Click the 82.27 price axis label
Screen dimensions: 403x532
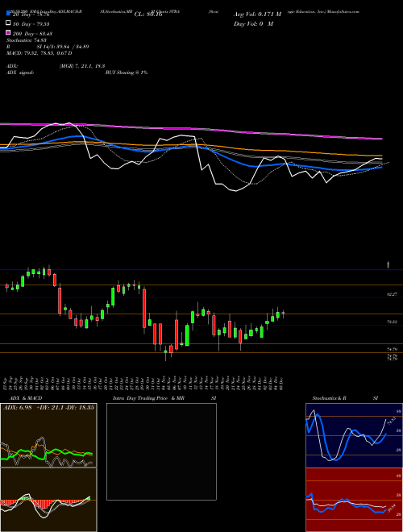(x=393, y=295)
